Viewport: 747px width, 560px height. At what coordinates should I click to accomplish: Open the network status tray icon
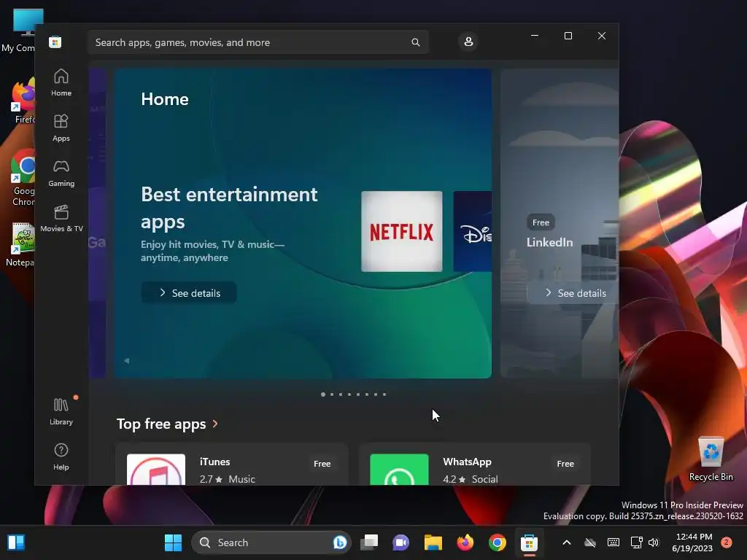coord(636,542)
